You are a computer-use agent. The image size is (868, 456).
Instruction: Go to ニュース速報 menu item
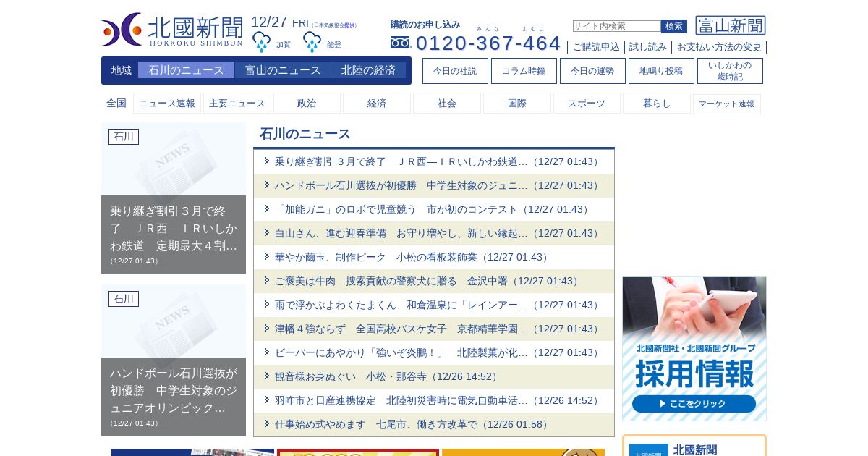click(x=167, y=104)
